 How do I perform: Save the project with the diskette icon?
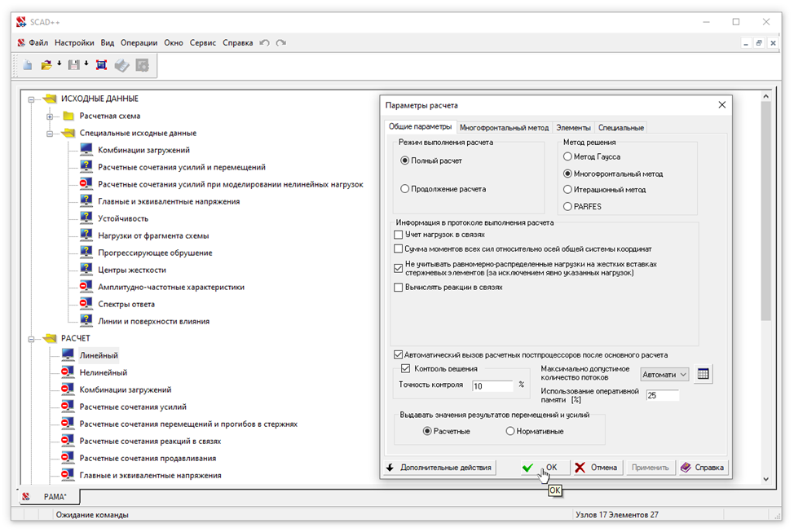pos(74,65)
